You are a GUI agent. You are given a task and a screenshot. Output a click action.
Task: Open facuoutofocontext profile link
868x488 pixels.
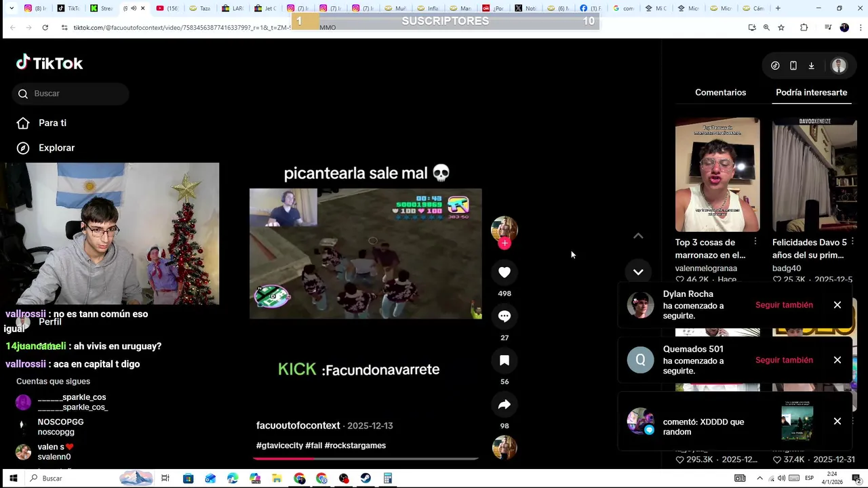pyautogui.click(x=298, y=426)
